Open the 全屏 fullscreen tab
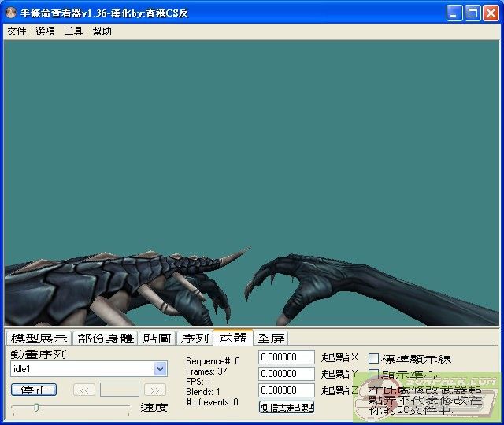The width and height of the screenshot is (504, 425). (271, 338)
